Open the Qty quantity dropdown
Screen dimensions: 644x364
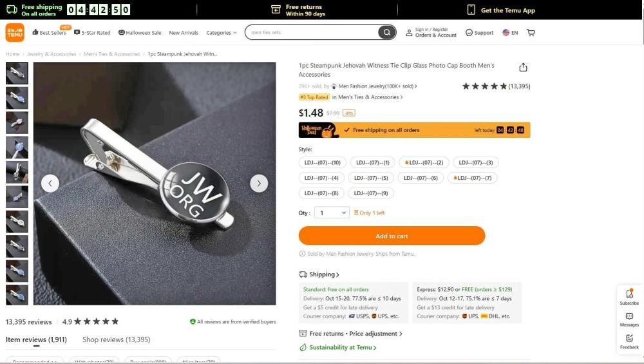pyautogui.click(x=333, y=213)
